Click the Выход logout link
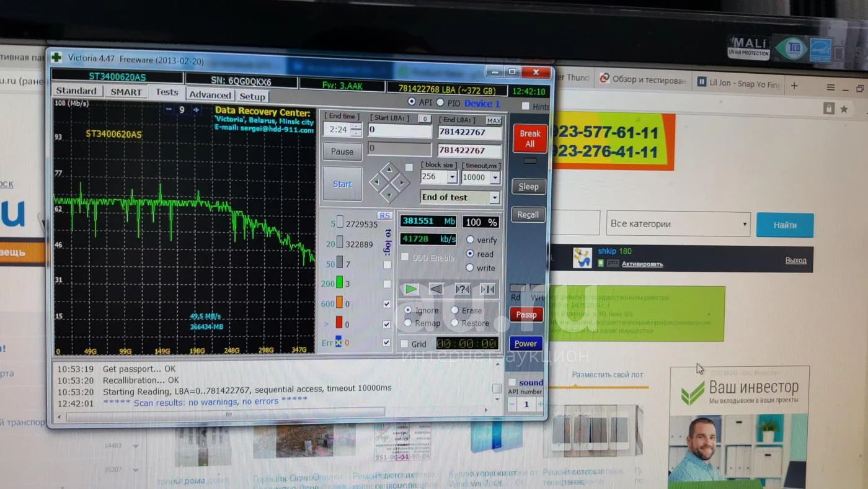The height and width of the screenshot is (489, 868). [795, 260]
